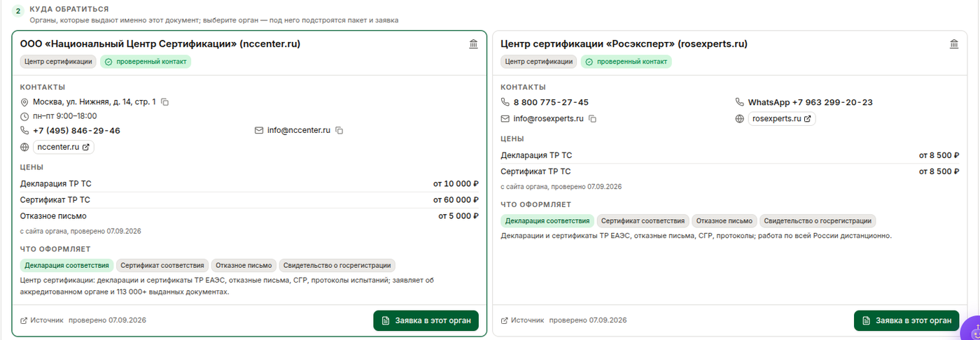980x340 pixels.
Task: Click clock icon beside пн–пт 9:00–18:00
Action: (x=24, y=116)
